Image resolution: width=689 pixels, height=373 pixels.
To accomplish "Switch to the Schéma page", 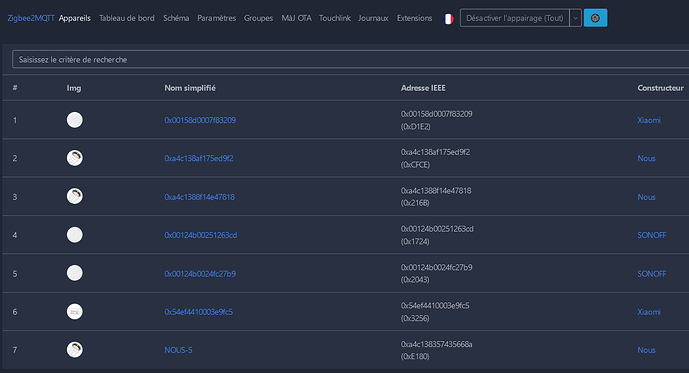I will click(x=176, y=18).
